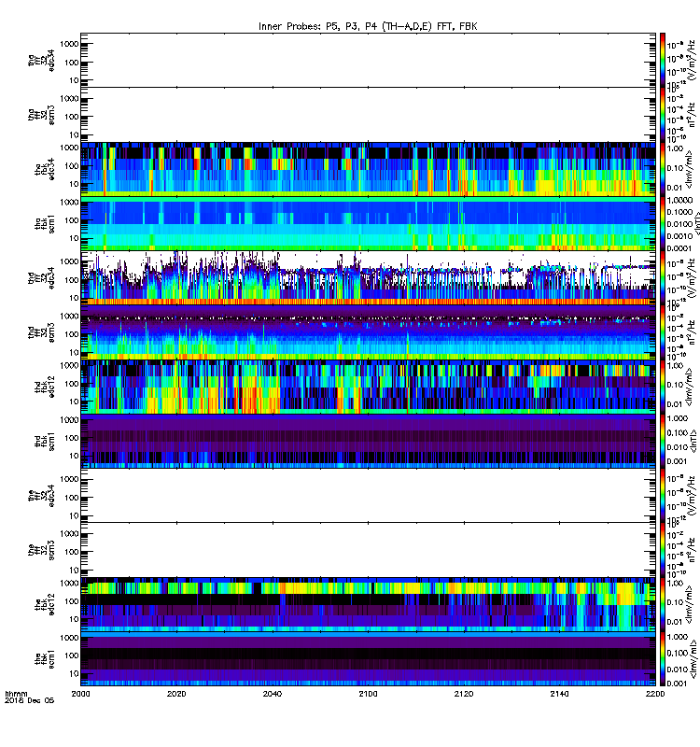Viewport: 700px width, 747px height.
Task: Click the '100' tick of thd fbk edc12 panel
Action: coord(72,384)
